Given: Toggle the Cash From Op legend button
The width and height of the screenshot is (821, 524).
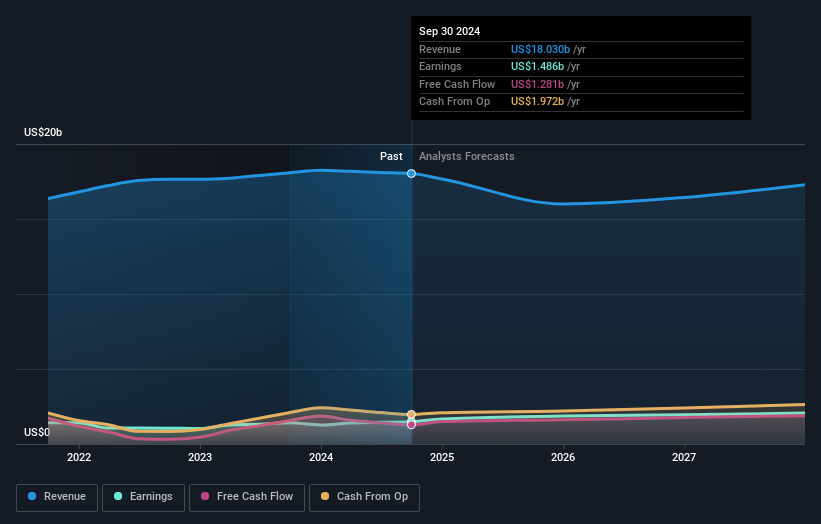Looking at the screenshot, I should click(x=364, y=497).
